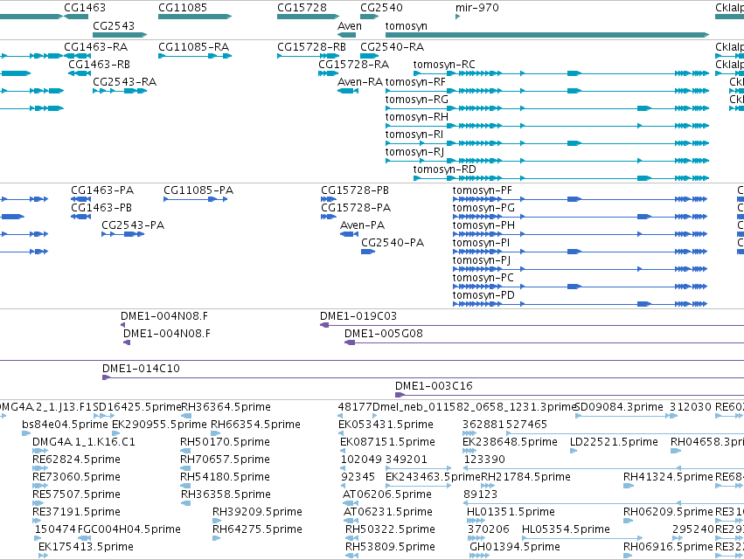Click the DME1-019C03 feature

point(532,325)
